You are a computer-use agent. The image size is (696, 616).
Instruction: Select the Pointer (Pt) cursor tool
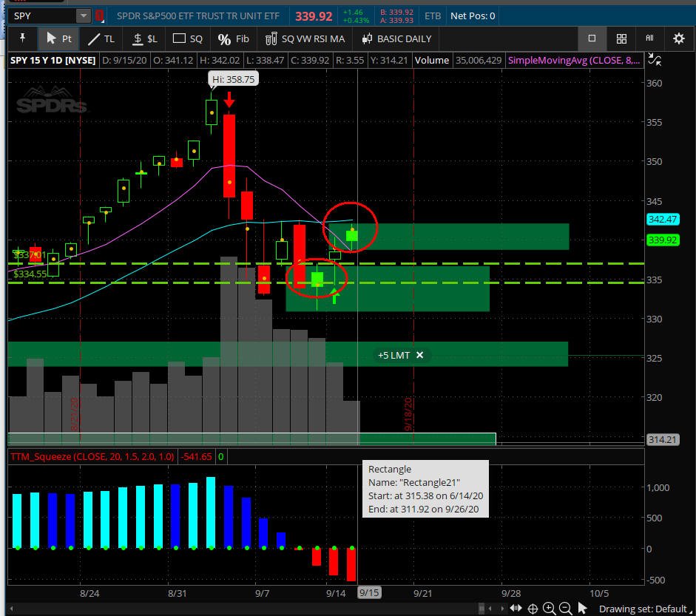(58, 38)
